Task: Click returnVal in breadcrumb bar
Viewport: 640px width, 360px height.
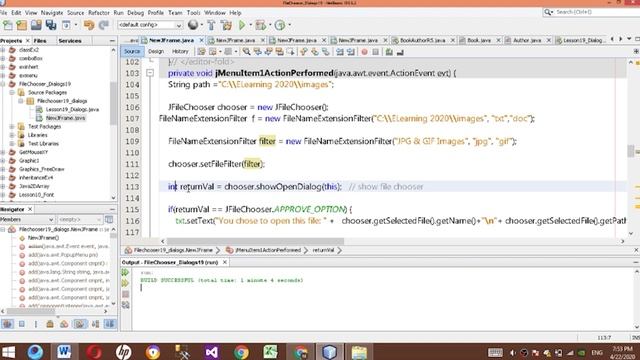Action: click(x=323, y=250)
